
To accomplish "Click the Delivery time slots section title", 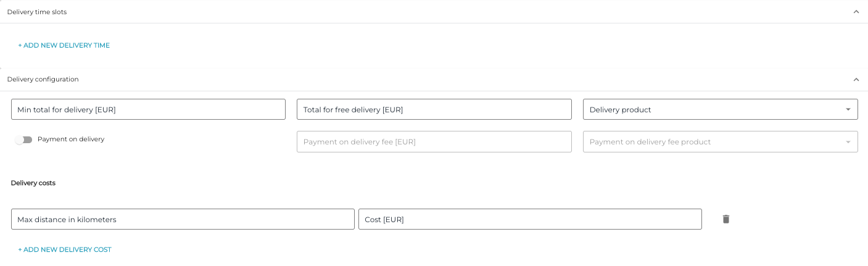I will tap(37, 12).
